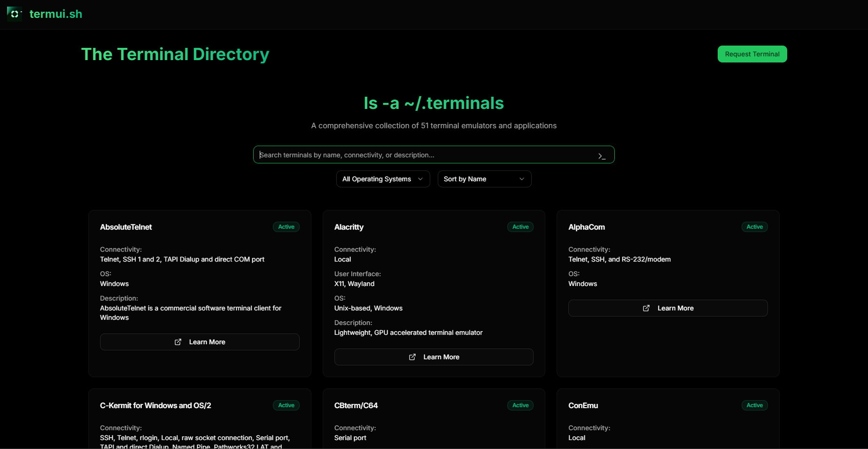The height and width of the screenshot is (449, 868).
Task: Click the termui.sh logo icon
Action: (14, 14)
